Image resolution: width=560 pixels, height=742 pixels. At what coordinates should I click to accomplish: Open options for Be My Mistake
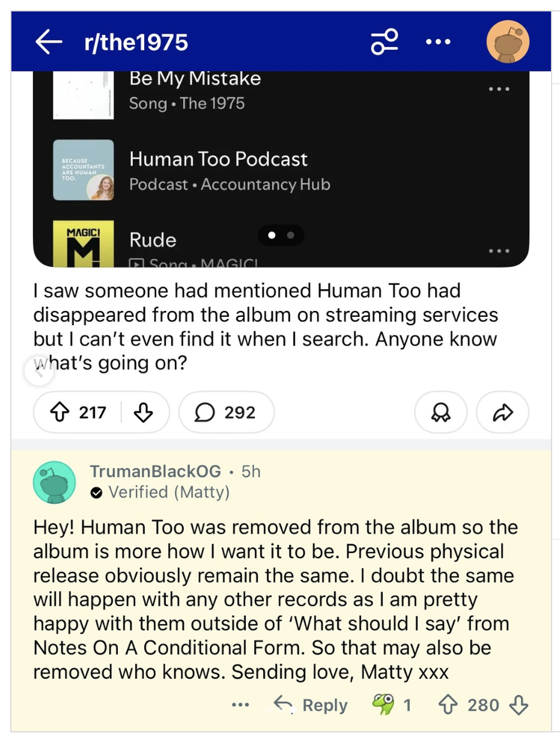click(x=499, y=90)
